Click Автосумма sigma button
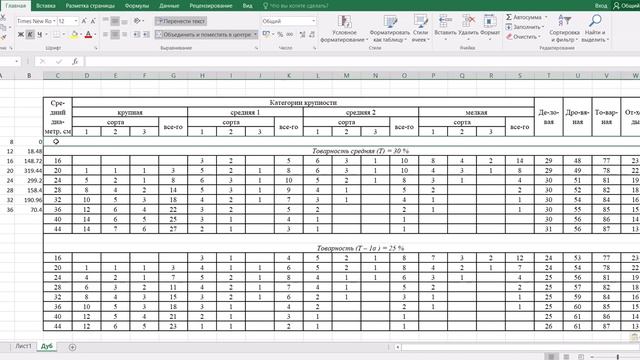Screen dimensions: 640x360 tap(523, 17)
